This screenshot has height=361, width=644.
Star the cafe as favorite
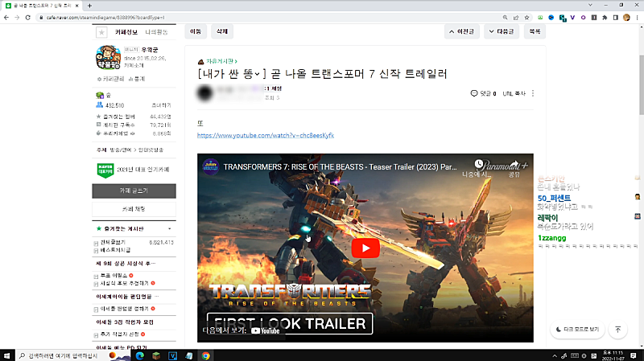coord(101,32)
